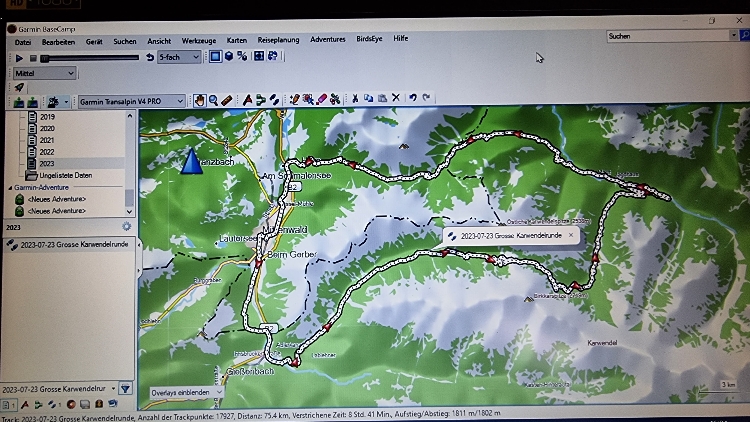Stop the track playback

pyautogui.click(x=33, y=58)
